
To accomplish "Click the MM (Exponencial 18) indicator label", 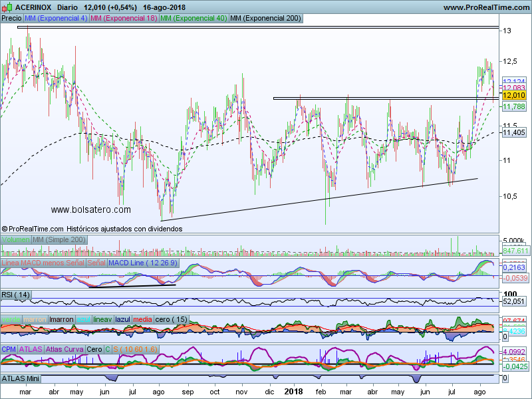I will pyautogui.click(x=124, y=19).
